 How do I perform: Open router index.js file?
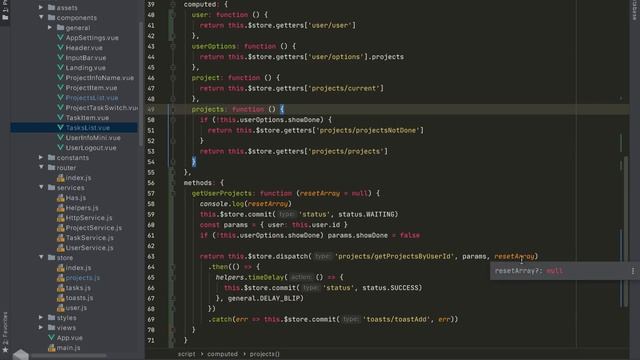(78, 178)
